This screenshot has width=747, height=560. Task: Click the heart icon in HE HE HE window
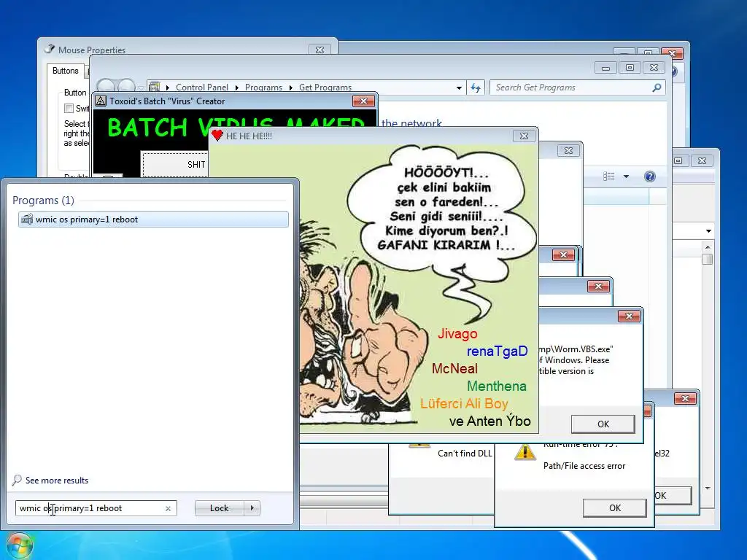click(x=217, y=136)
